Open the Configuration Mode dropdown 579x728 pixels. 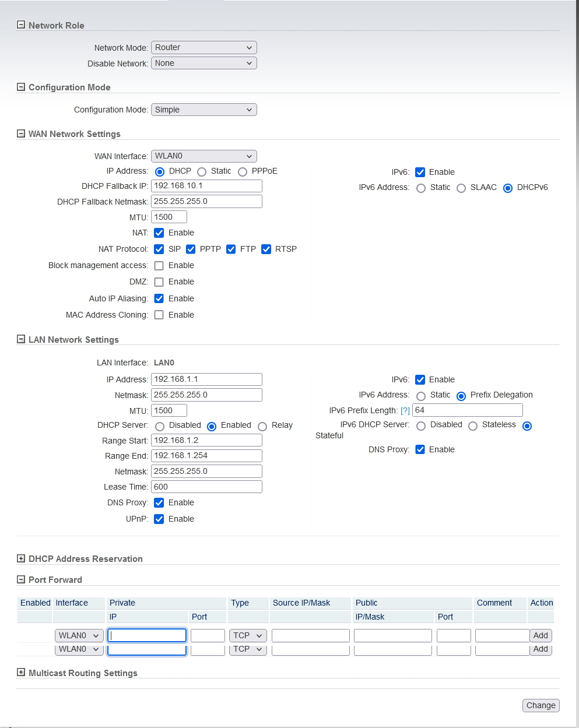point(203,110)
